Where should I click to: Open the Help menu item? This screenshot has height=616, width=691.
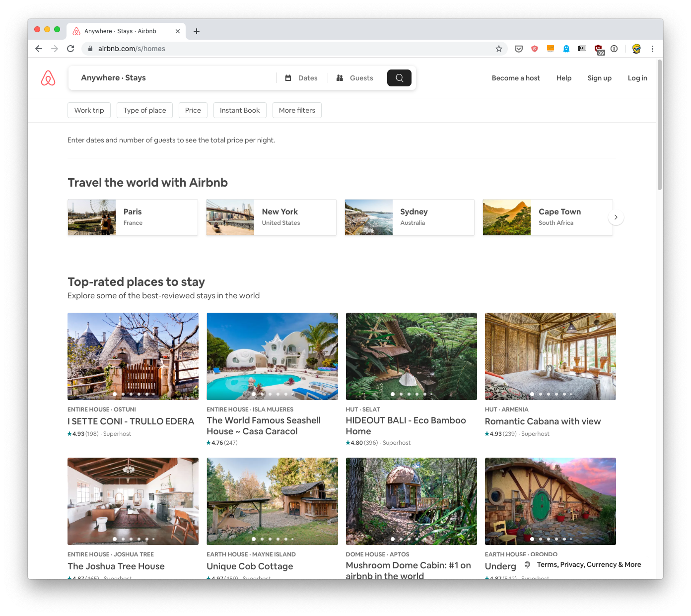tap(563, 78)
